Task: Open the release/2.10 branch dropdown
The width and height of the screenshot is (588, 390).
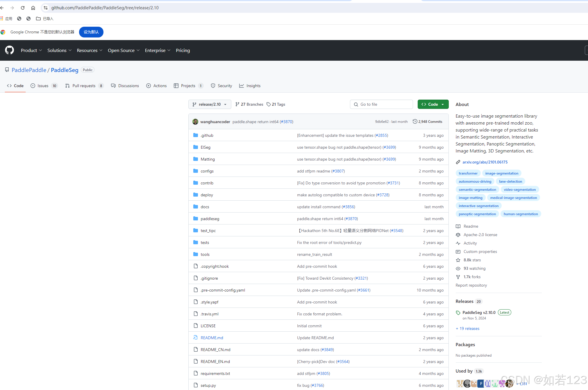Action: pyautogui.click(x=210, y=104)
